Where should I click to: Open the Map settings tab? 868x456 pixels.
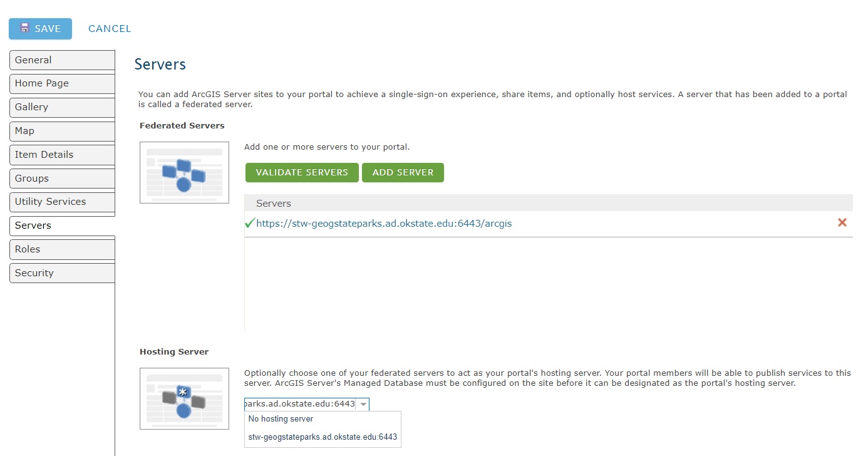tap(62, 131)
